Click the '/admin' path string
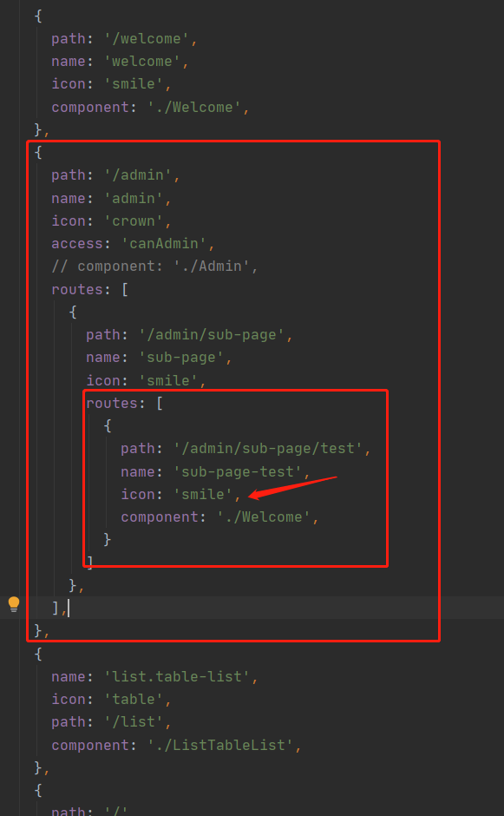Image resolution: width=504 pixels, height=816 pixels. point(138,175)
